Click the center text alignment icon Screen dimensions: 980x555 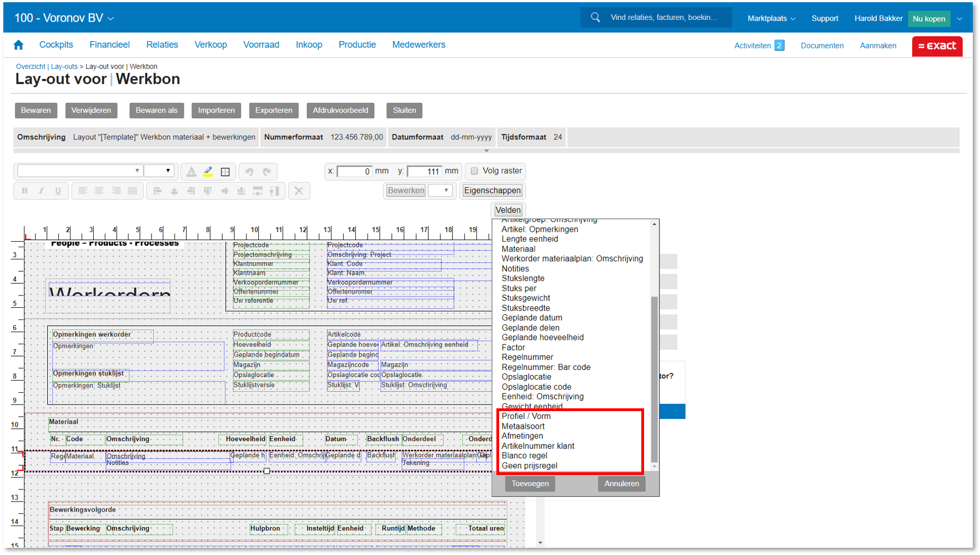pyautogui.click(x=99, y=191)
